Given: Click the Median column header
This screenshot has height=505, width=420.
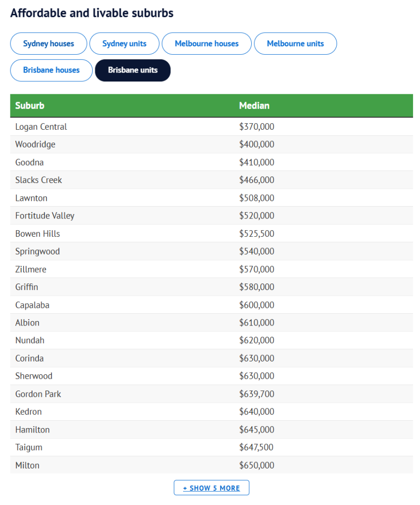Looking at the screenshot, I should (254, 106).
